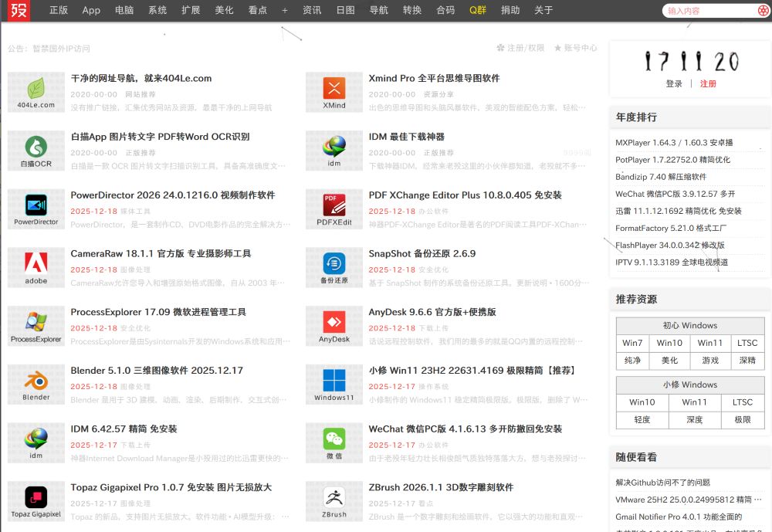
Task: Open the WeChat green icon
Action: 334,442
